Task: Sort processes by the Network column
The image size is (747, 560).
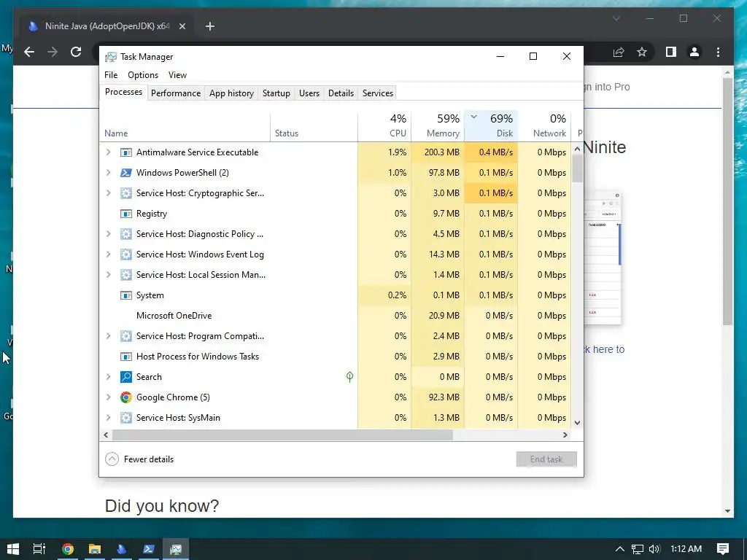Action: 544,126
